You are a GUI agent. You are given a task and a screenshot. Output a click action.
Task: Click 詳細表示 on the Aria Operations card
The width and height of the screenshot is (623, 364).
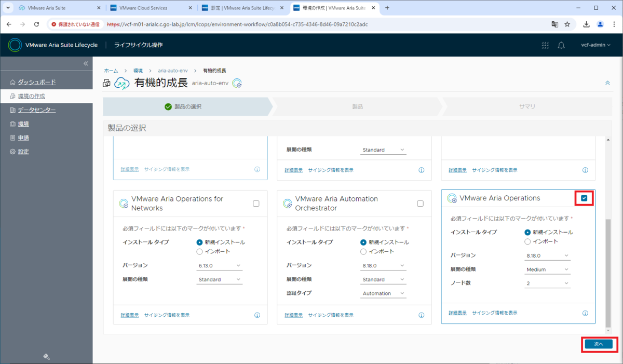pos(457,313)
